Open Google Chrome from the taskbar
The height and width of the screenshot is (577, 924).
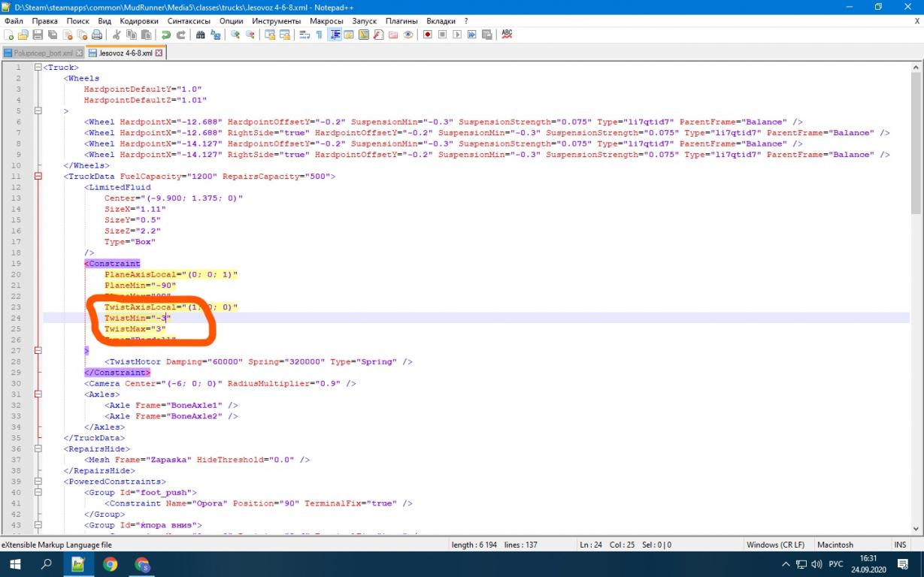click(111, 563)
